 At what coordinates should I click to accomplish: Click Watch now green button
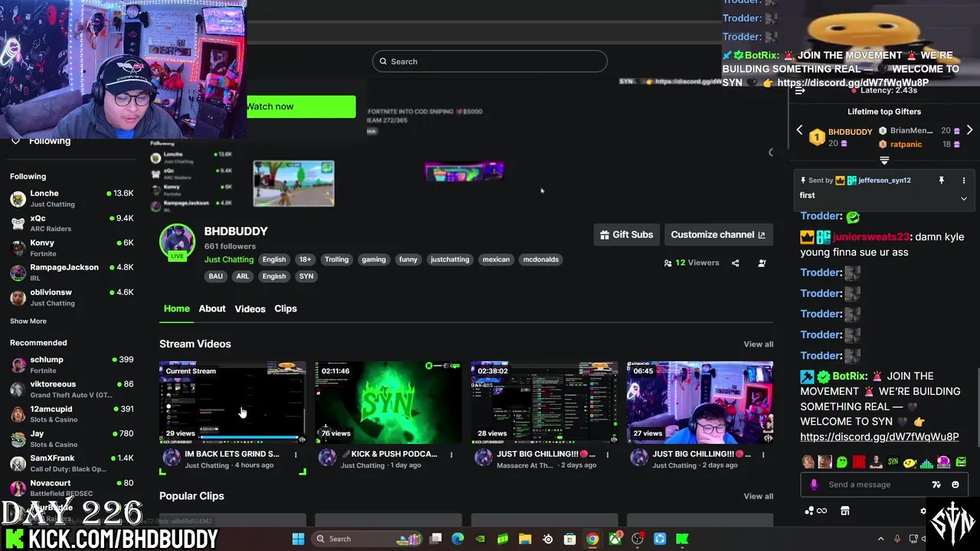click(301, 106)
